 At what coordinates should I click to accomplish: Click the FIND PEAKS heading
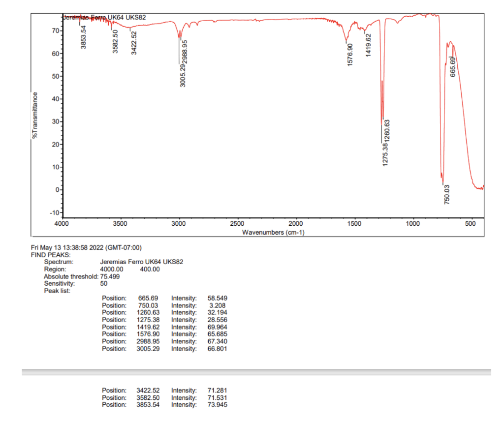[x=51, y=255]
